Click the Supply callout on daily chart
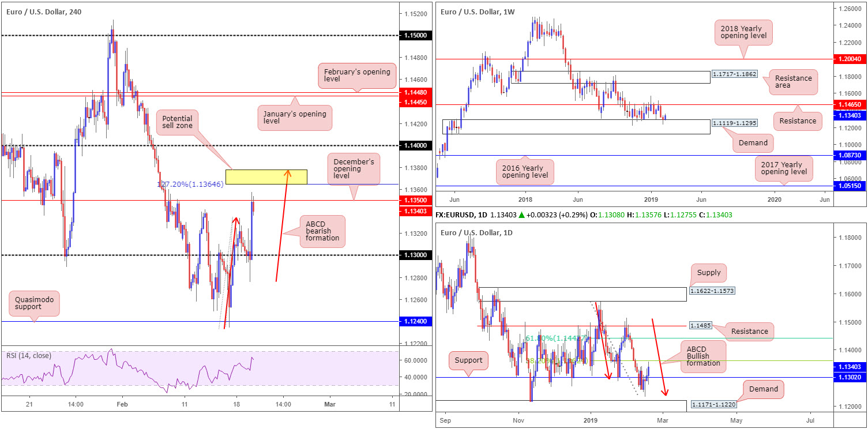Viewport: 868px width, 429px height. pyautogui.click(x=707, y=272)
